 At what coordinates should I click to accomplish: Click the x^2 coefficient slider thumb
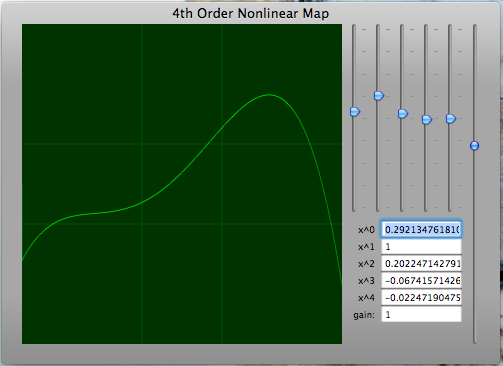coord(403,114)
